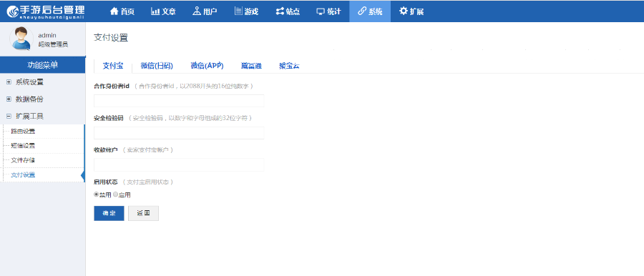Image resolution: width=644 pixels, height=276 pixels.
Task: Click the admin username text
Action: click(x=47, y=35)
